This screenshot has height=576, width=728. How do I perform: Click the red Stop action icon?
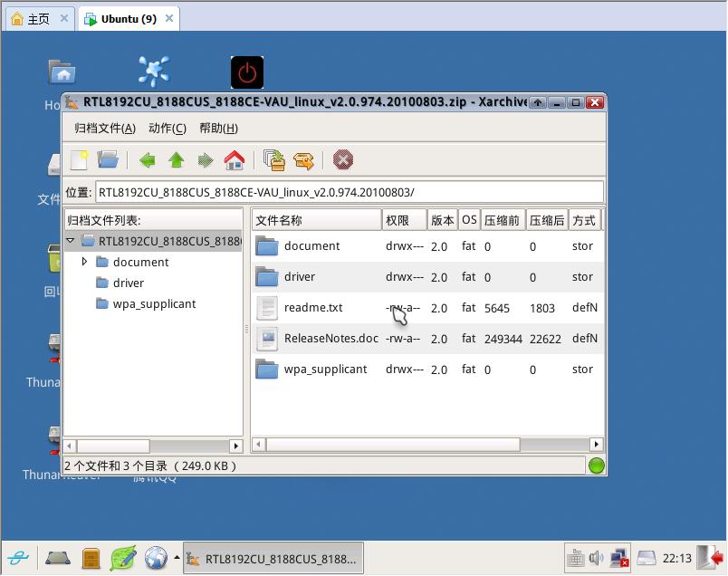pos(342,160)
